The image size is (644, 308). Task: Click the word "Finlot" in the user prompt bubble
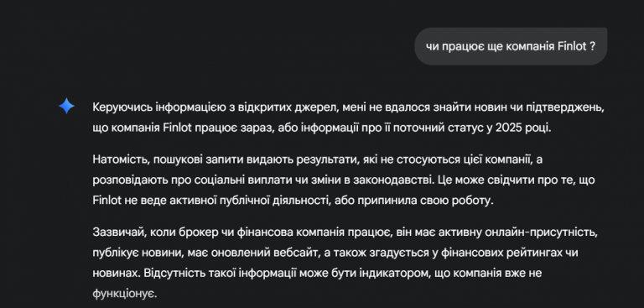(x=572, y=46)
